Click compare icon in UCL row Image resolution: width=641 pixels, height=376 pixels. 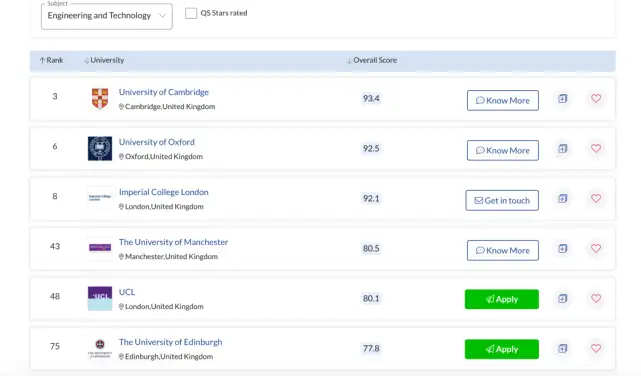tap(563, 298)
